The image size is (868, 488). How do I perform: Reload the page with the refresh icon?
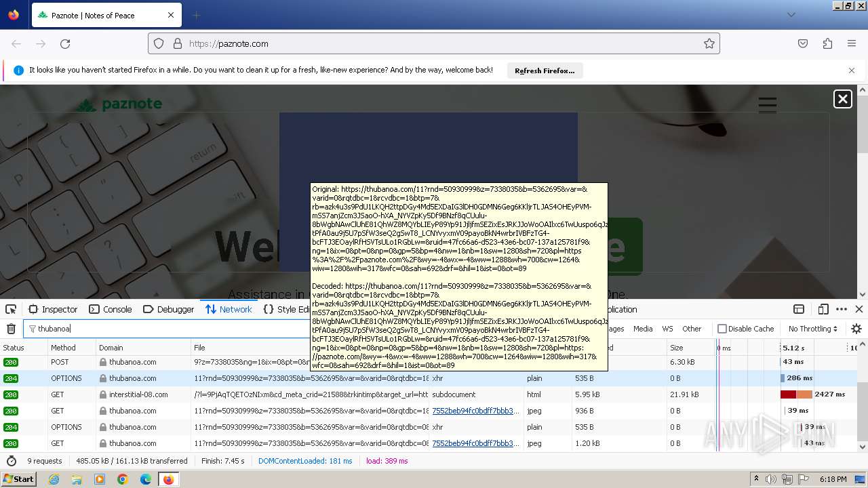point(65,43)
